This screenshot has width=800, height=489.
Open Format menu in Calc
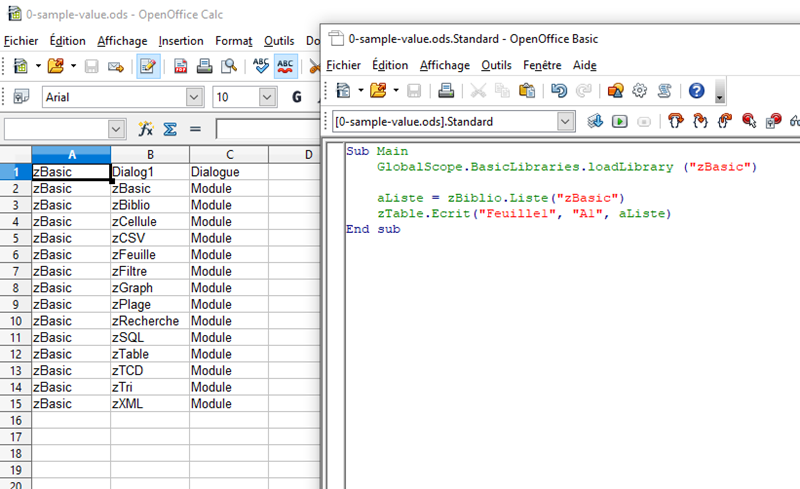(x=234, y=41)
